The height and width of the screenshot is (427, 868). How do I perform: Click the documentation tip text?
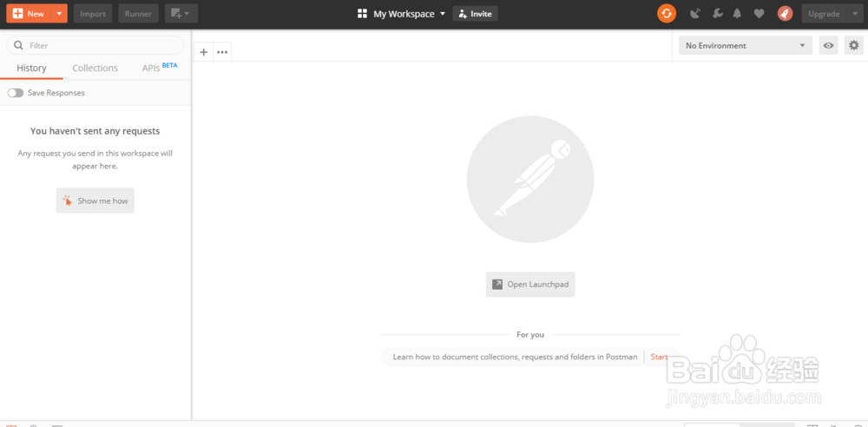tap(515, 357)
